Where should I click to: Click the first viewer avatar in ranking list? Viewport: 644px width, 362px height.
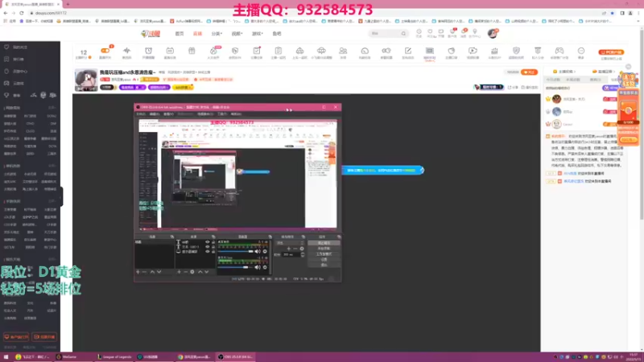pyautogui.click(x=556, y=99)
